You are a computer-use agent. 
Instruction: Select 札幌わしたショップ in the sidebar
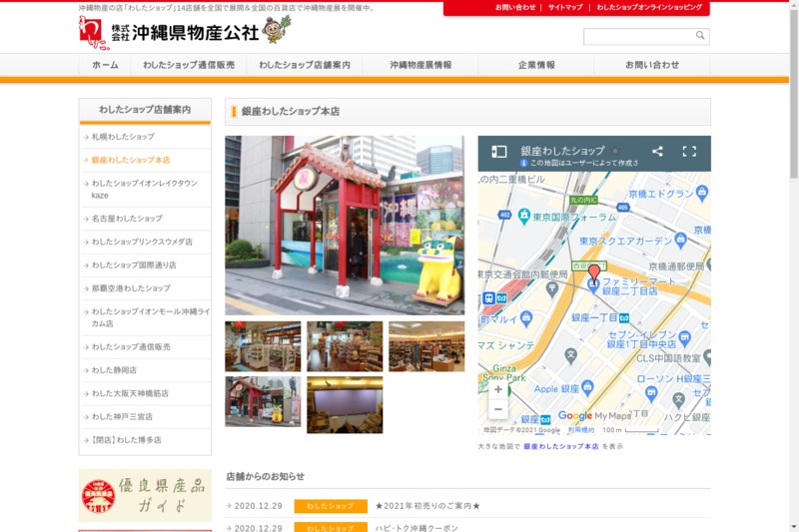[123, 137]
